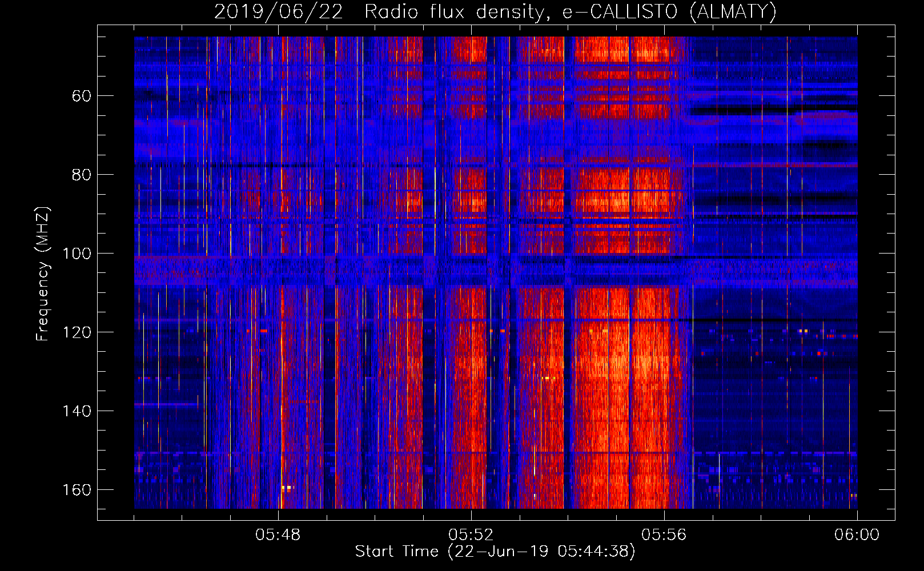
Task: Click the 'Start Time (22-Jun-19 05:44:38)' label
Action: click(x=495, y=552)
